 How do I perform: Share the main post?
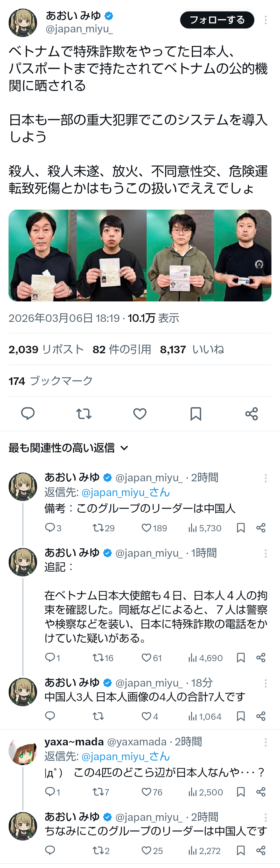(x=251, y=413)
